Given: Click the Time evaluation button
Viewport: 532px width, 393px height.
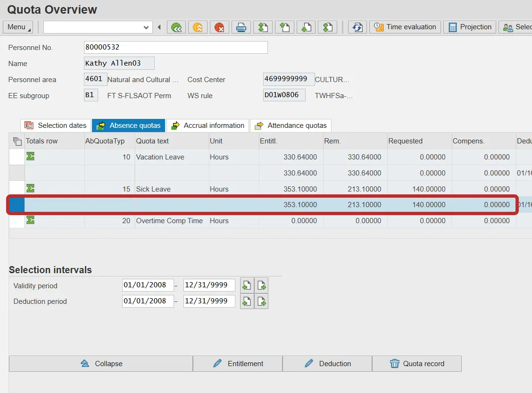Looking at the screenshot, I should click(x=405, y=27).
